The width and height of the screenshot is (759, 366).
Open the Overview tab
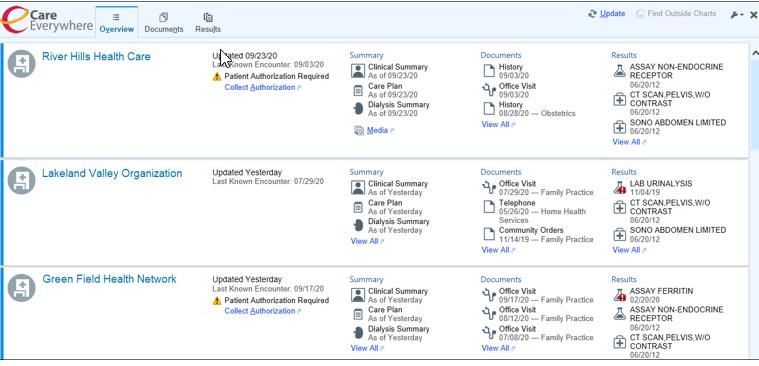117,22
